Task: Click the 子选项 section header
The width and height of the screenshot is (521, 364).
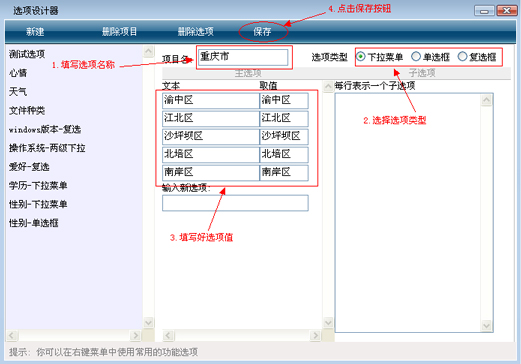Action: point(422,73)
